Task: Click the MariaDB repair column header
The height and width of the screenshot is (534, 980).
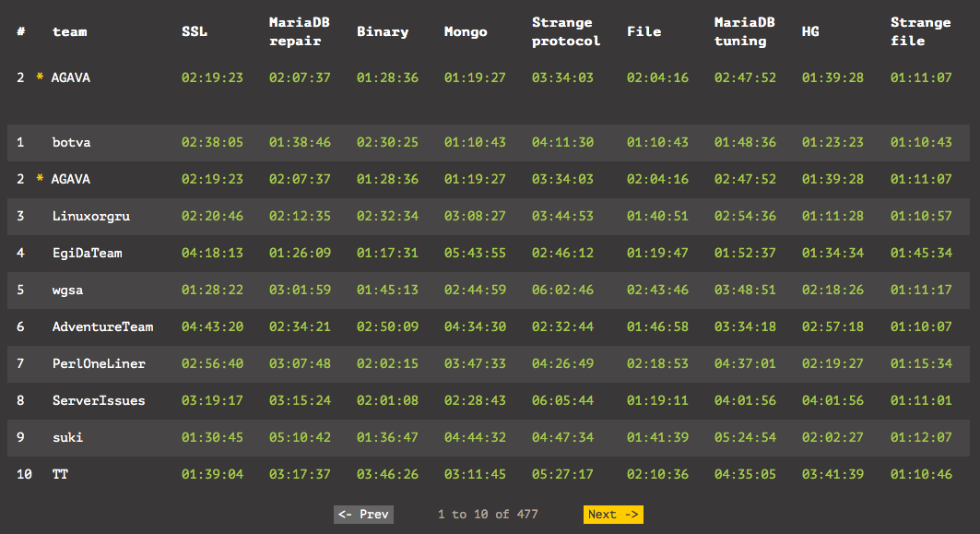Action: (x=300, y=31)
